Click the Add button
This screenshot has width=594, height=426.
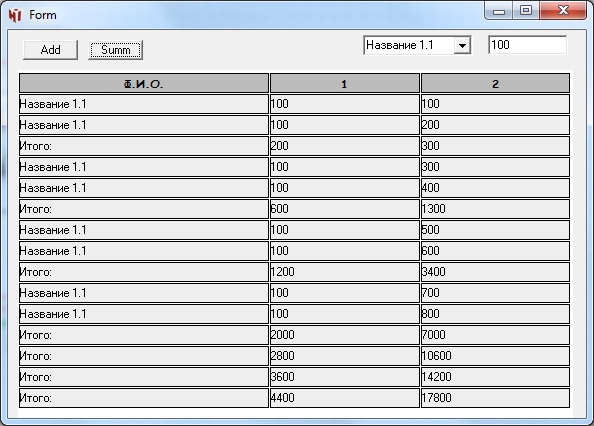pos(50,50)
